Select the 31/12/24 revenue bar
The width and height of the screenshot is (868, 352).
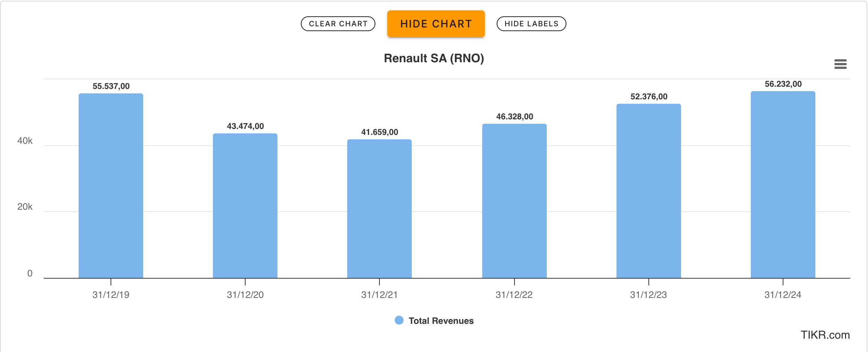[x=783, y=185]
